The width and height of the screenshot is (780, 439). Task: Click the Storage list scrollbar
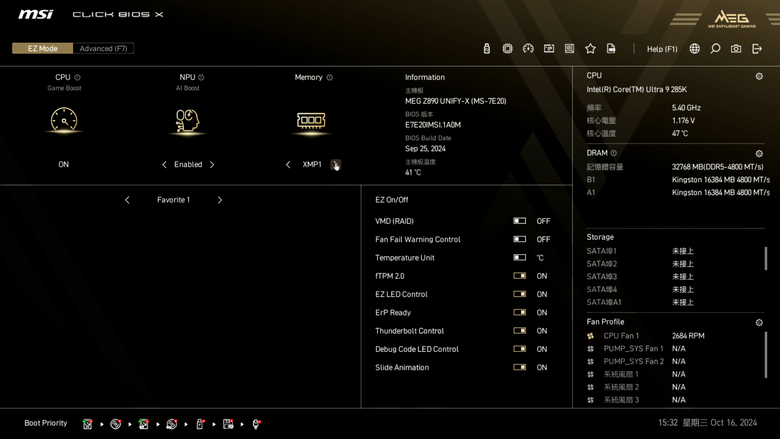click(766, 259)
